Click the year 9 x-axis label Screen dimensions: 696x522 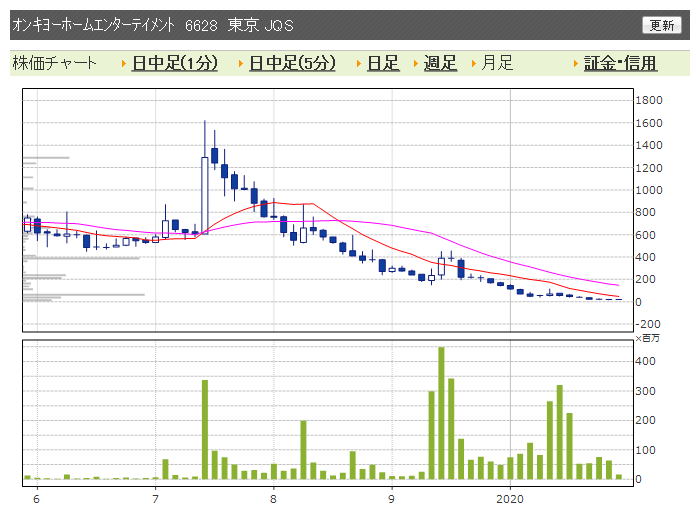coord(391,499)
